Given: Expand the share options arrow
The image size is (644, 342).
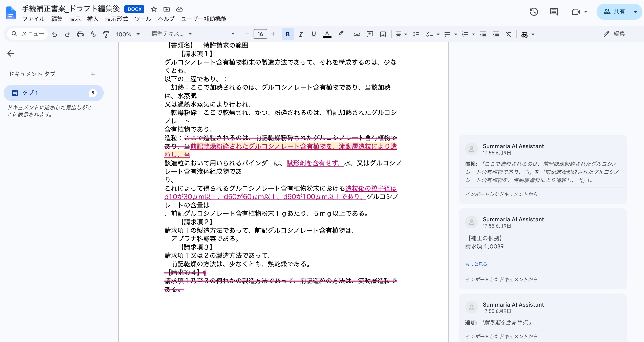Looking at the screenshot, I should (635, 12).
